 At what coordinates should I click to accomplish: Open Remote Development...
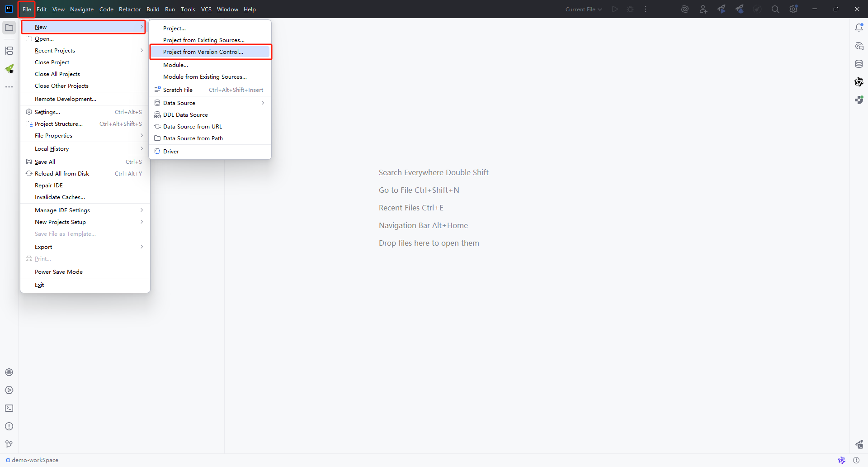(x=85, y=99)
